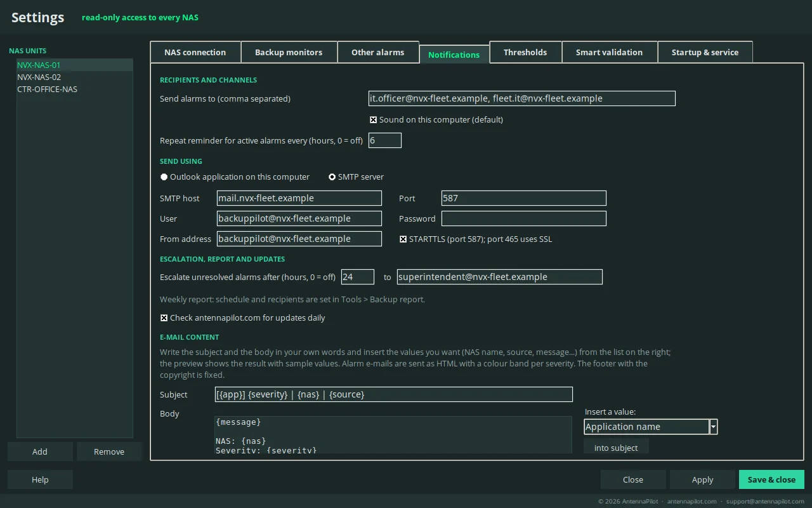Image resolution: width=812 pixels, height=508 pixels.
Task: Select NVX-NAS-01 in NAS units list
Action: coord(75,65)
